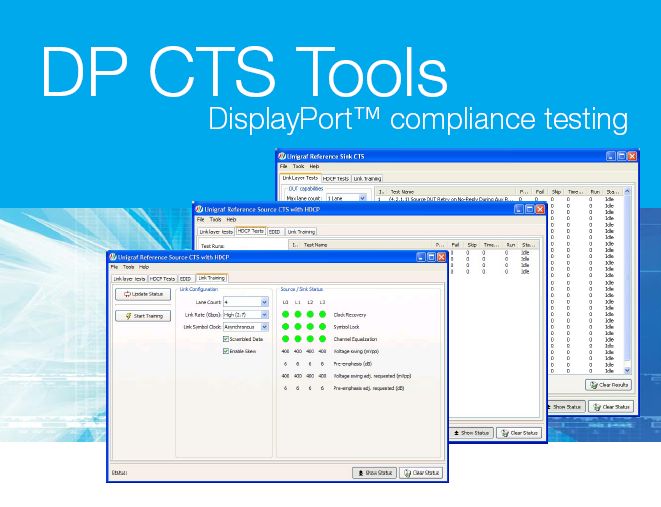This screenshot has width=661, height=507.
Task: Click the Unigraf logo icon in front window title
Action: click(x=113, y=257)
